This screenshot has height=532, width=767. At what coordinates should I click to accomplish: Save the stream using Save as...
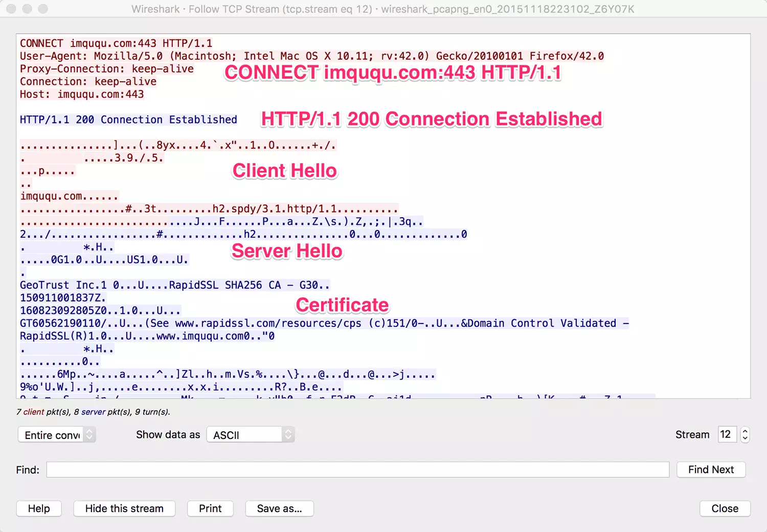click(280, 508)
